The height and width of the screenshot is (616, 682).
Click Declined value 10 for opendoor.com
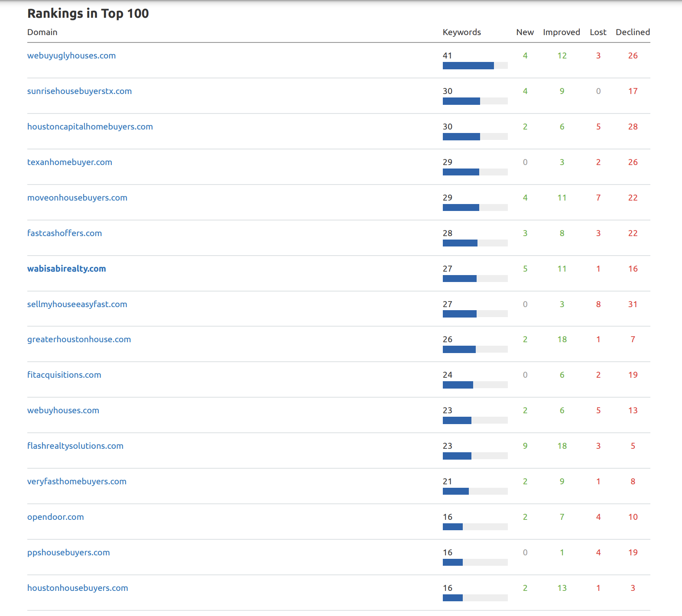pyautogui.click(x=633, y=517)
